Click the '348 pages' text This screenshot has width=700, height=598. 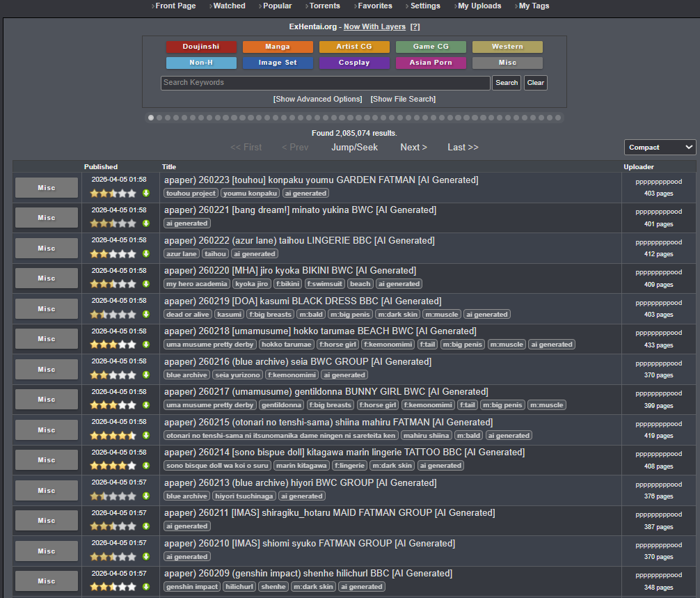coord(658,588)
